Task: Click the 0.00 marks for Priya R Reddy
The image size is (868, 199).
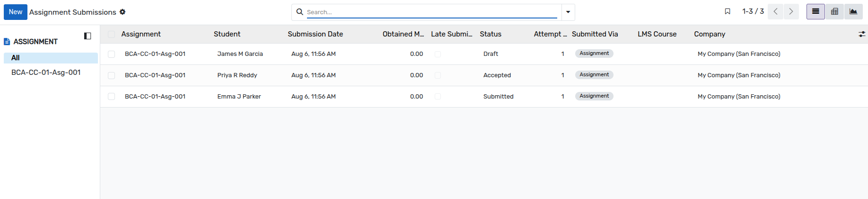Action: click(x=416, y=75)
